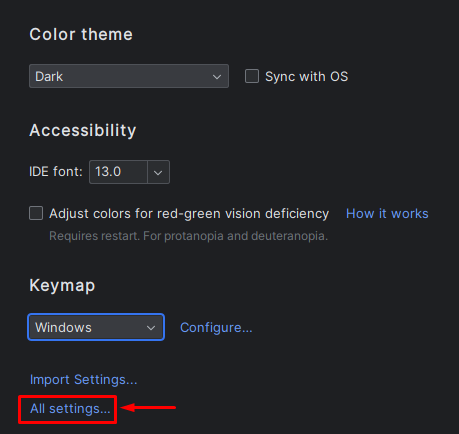
Task: Select the Keymap section heading
Action: coord(62,286)
